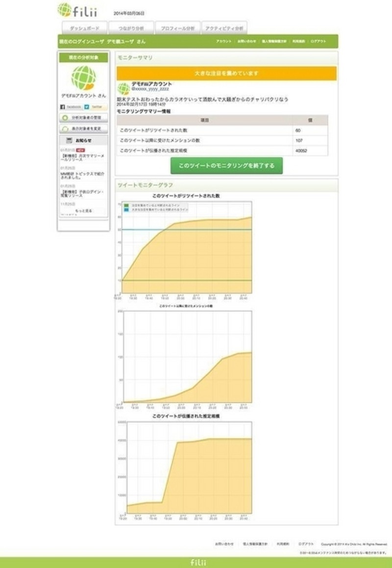392x568 pixels.
Task: Click the blue legend swatch in retweet graph
Action: click(x=126, y=209)
